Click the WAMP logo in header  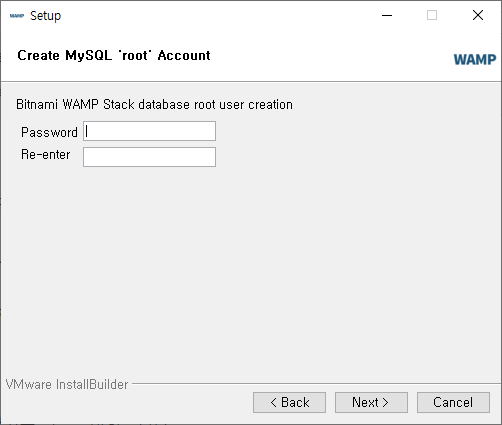[x=475, y=60]
